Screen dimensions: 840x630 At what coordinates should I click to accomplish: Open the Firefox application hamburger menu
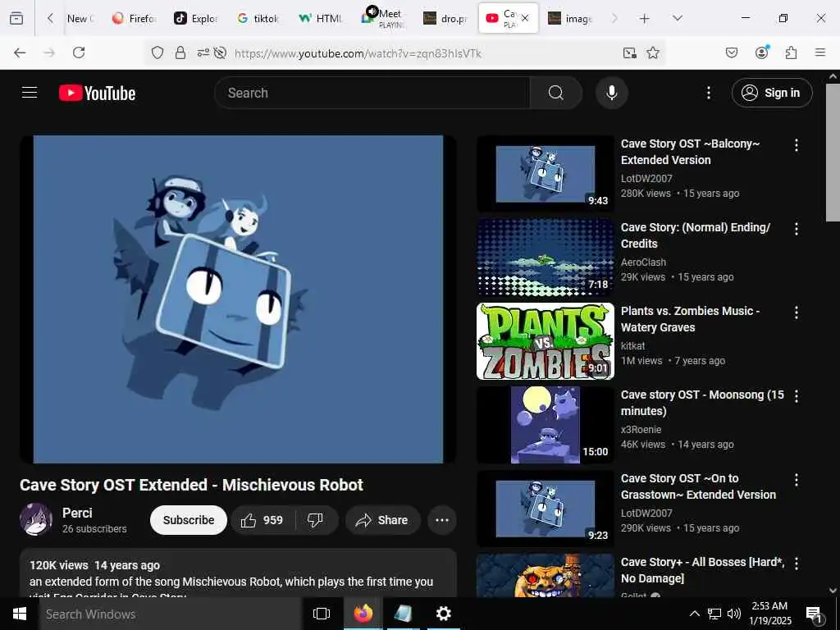[x=820, y=52]
